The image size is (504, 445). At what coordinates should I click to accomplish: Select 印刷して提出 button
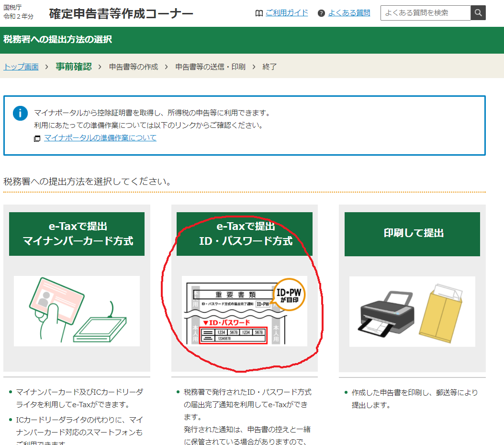pyautogui.click(x=413, y=234)
